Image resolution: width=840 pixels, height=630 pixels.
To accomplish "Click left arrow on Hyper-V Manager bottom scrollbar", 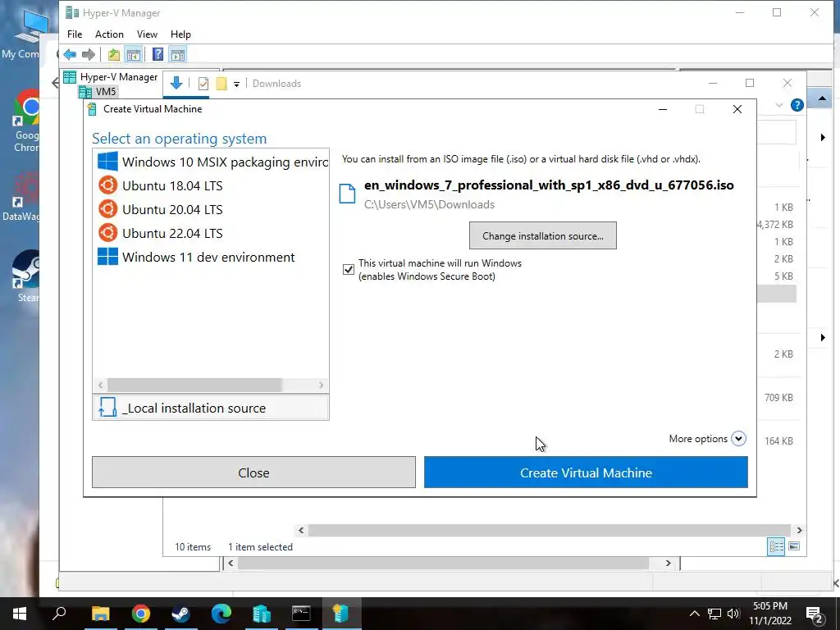I will point(231,563).
